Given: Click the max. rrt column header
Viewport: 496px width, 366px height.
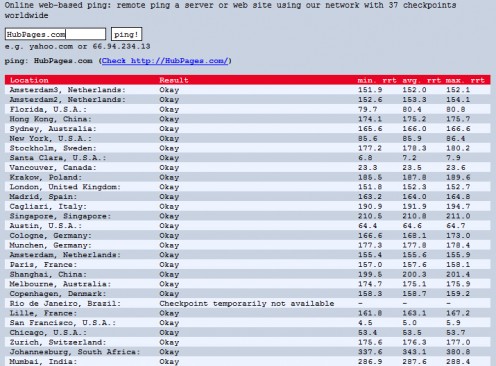Looking at the screenshot, I should click(465, 80).
